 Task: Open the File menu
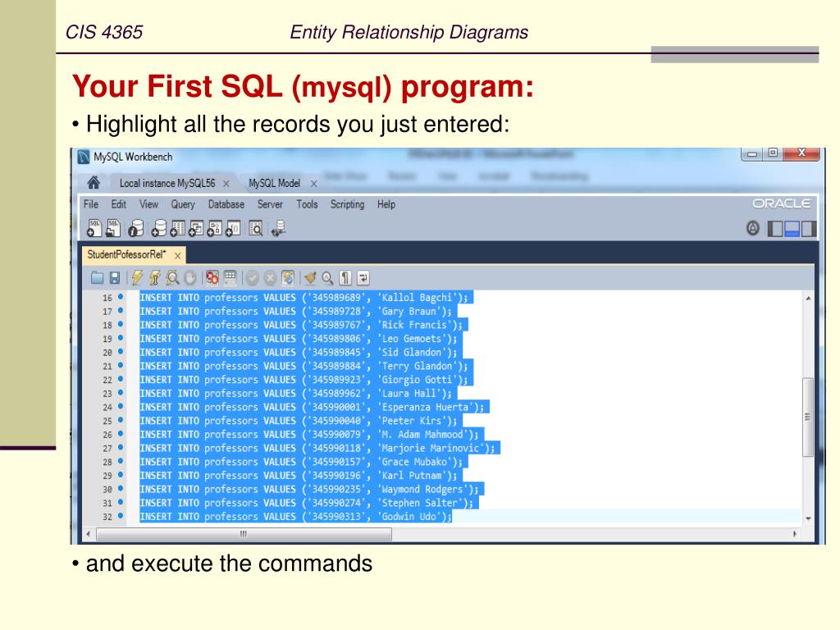pyautogui.click(x=91, y=204)
